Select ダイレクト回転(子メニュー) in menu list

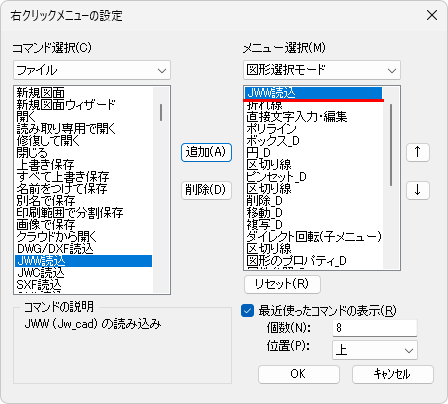(314, 237)
